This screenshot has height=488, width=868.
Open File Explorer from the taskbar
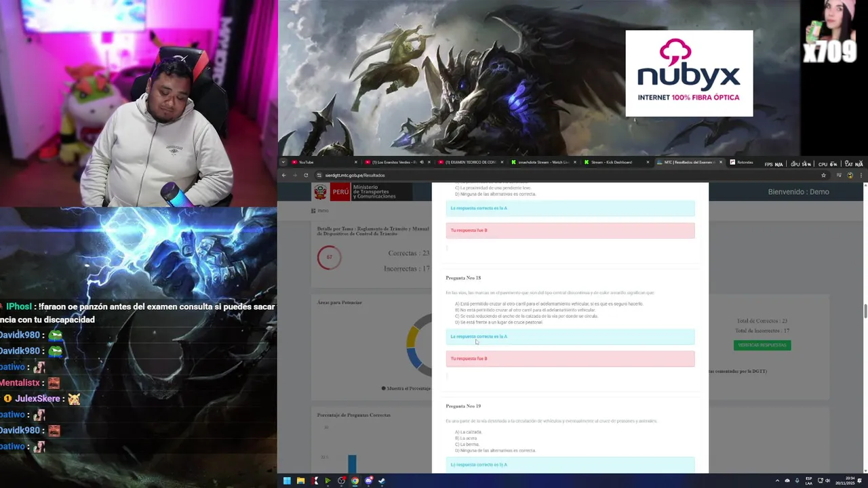(x=300, y=481)
